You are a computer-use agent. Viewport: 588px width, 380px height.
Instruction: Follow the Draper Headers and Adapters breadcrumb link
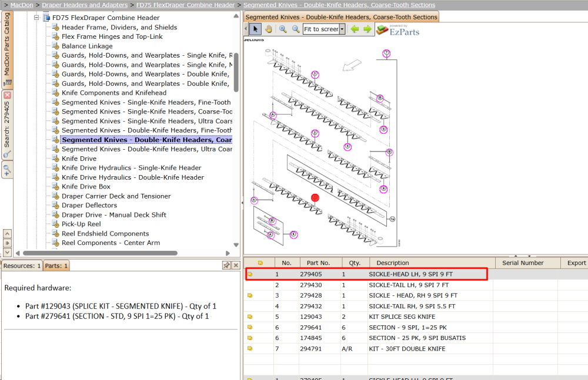85,5
